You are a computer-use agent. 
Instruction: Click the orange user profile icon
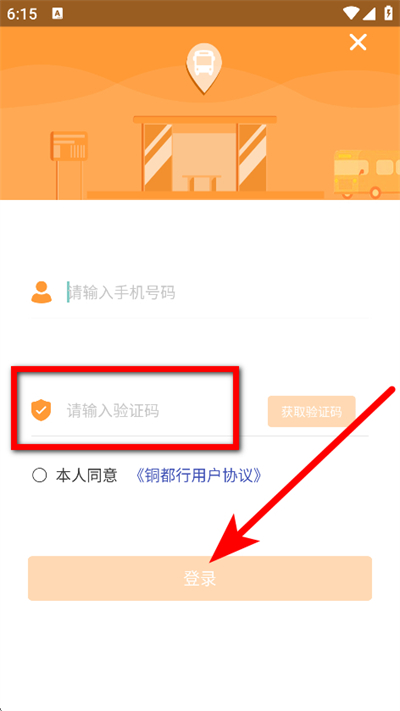click(42, 292)
